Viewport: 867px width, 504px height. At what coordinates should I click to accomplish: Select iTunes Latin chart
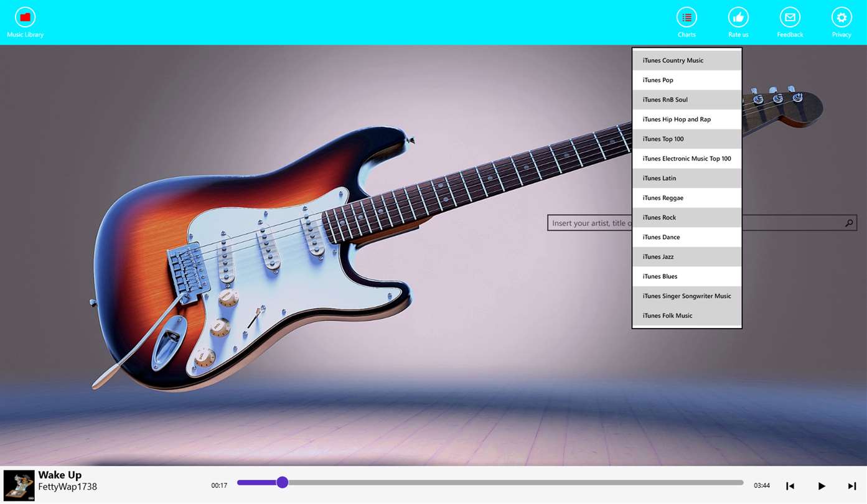pyautogui.click(x=687, y=178)
